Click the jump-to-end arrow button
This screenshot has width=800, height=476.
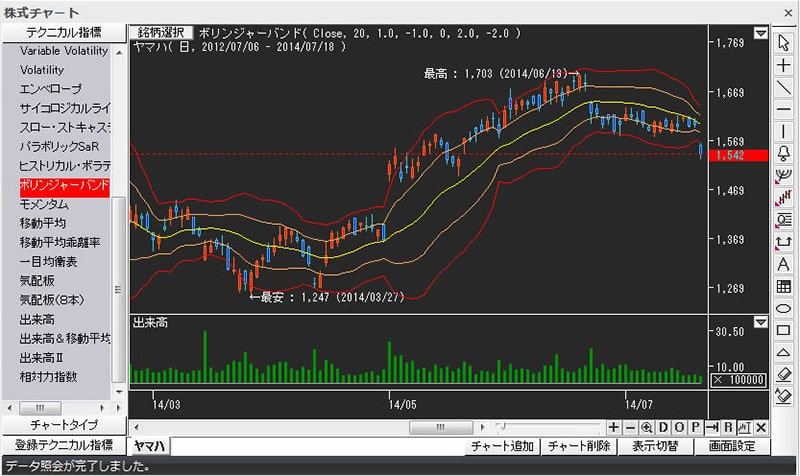point(712,428)
